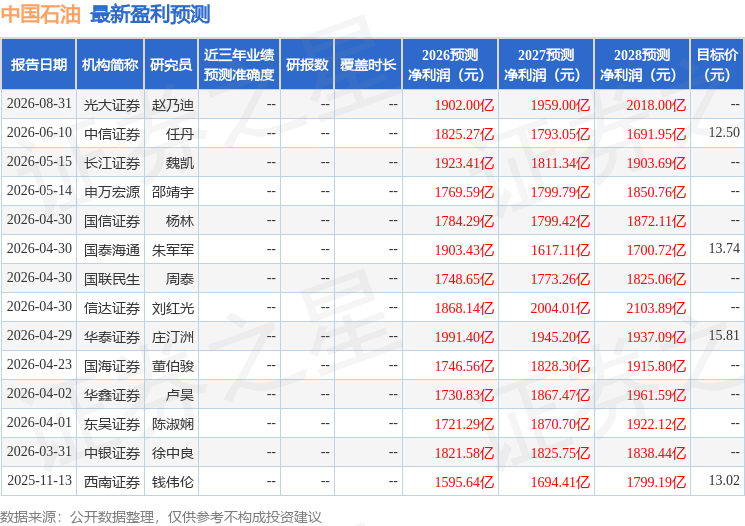
Task: Open the 中国石油 title link
Action: (x=41, y=15)
